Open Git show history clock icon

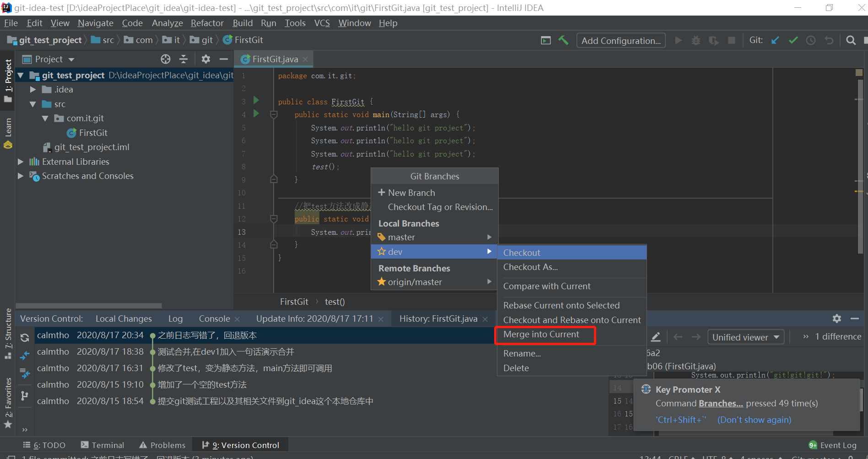(811, 40)
